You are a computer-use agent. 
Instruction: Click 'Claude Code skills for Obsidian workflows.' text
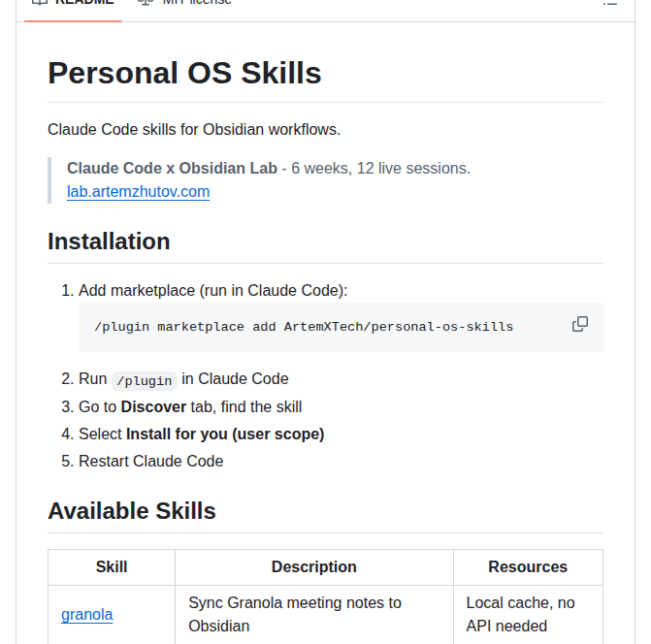(194, 129)
